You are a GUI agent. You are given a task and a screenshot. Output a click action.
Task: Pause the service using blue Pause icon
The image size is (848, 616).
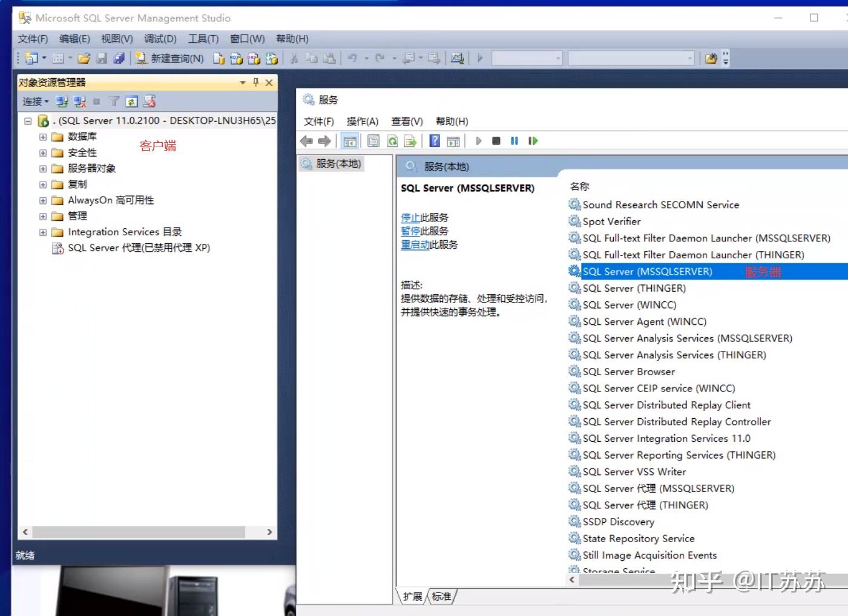514,141
